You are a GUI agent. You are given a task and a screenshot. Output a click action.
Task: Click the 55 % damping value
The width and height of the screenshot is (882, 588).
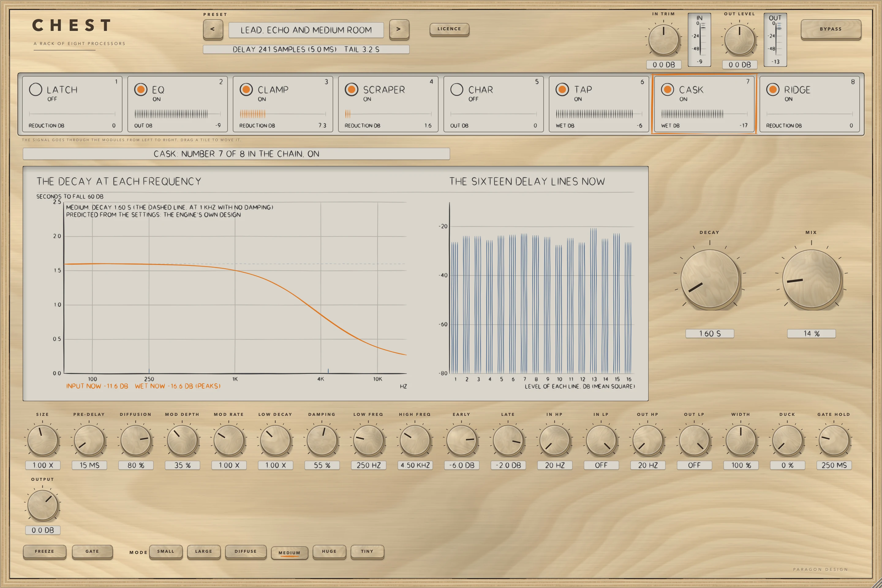[322, 465]
